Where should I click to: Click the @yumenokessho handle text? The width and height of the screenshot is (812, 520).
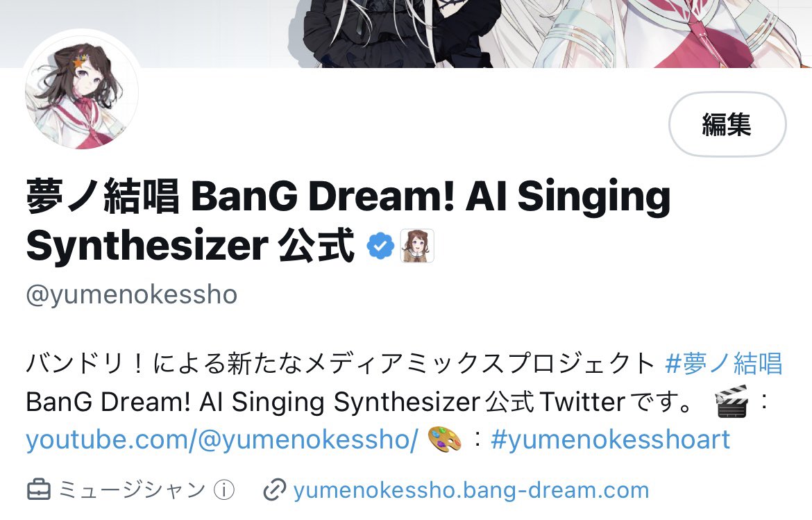coord(132,294)
